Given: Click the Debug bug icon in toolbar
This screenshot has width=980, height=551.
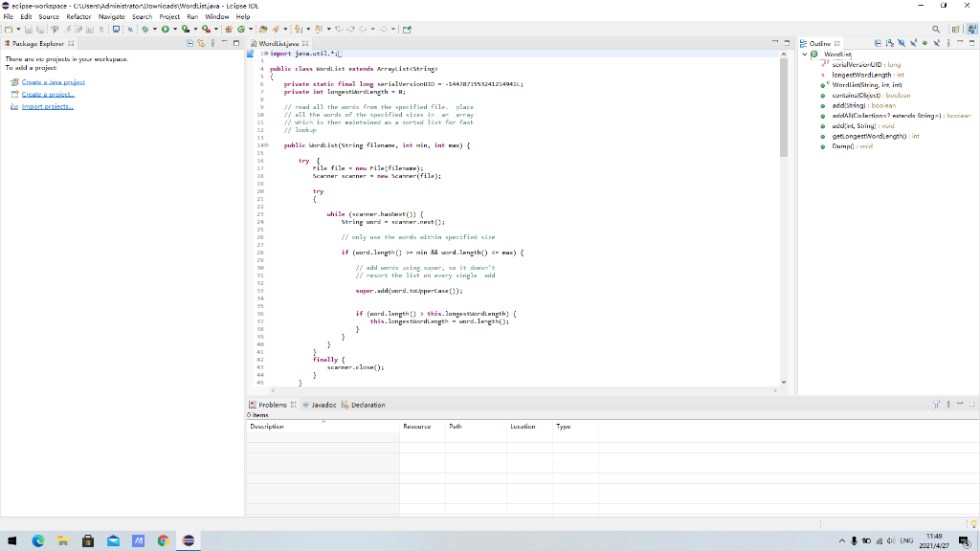Looking at the screenshot, I should click(x=147, y=29).
